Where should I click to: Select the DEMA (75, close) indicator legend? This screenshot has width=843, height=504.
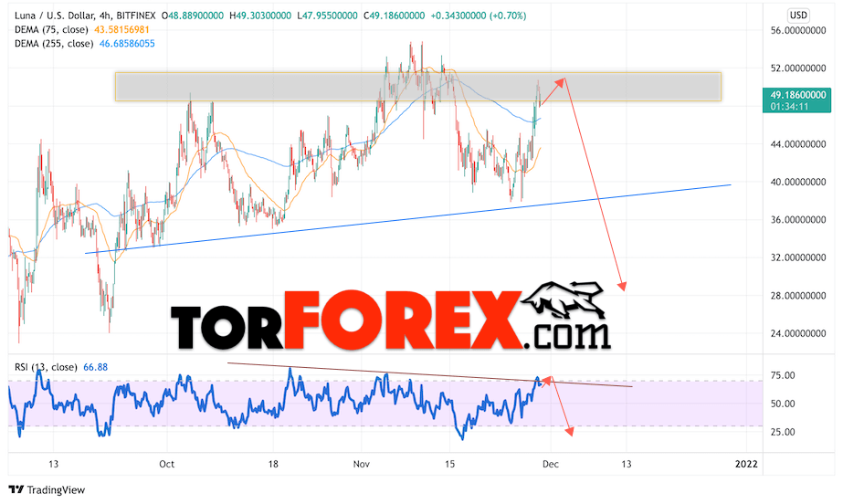pyautogui.click(x=51, y=29)
